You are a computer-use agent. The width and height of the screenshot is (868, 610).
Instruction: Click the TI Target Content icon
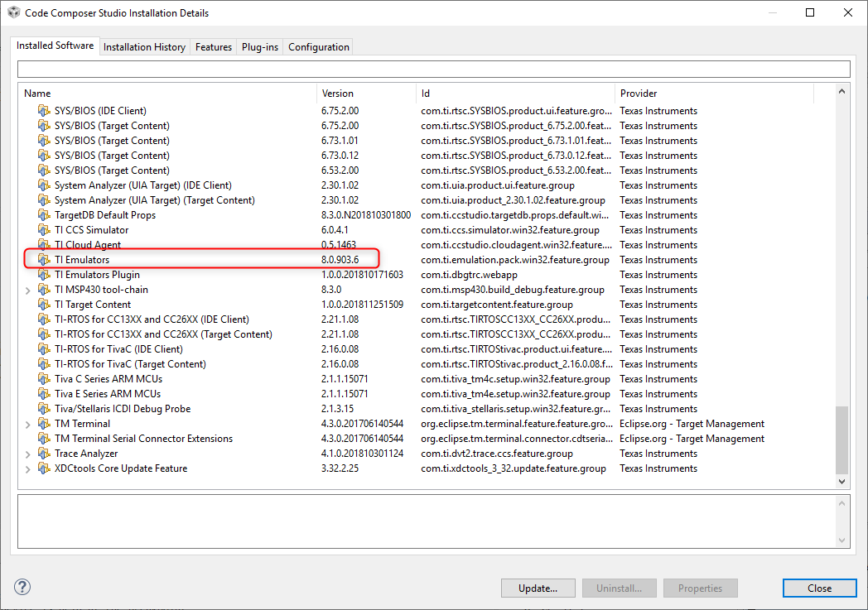[44, 305]
